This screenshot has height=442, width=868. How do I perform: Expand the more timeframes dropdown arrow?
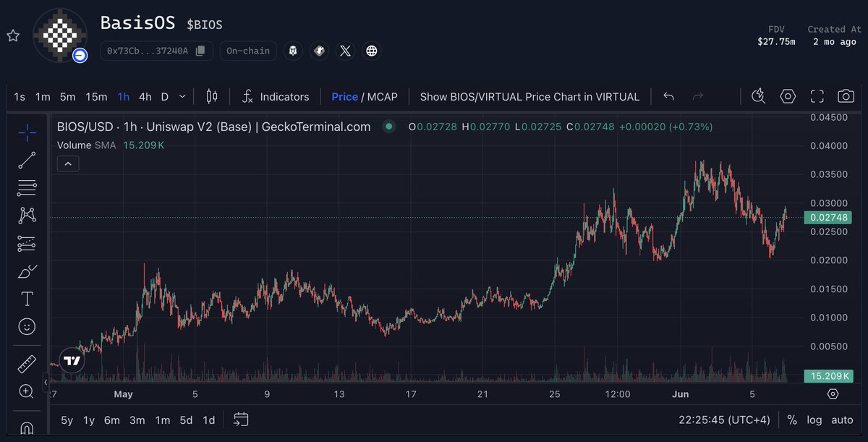(x=182, y=96)
